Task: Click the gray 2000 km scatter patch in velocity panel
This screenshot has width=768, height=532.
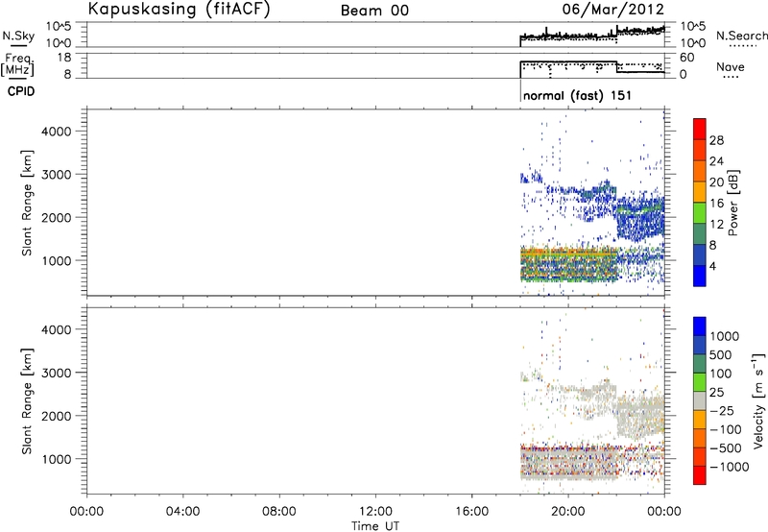Action: coord(639,414)
